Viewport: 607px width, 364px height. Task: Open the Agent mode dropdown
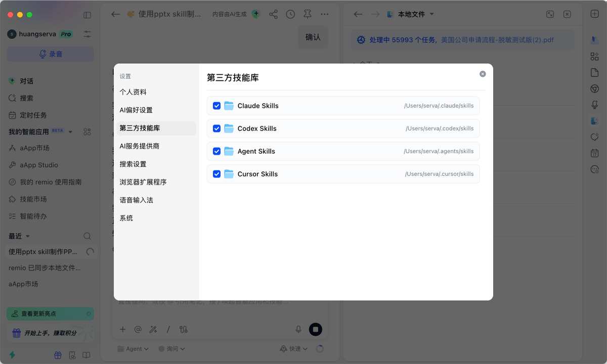(133, 349)
